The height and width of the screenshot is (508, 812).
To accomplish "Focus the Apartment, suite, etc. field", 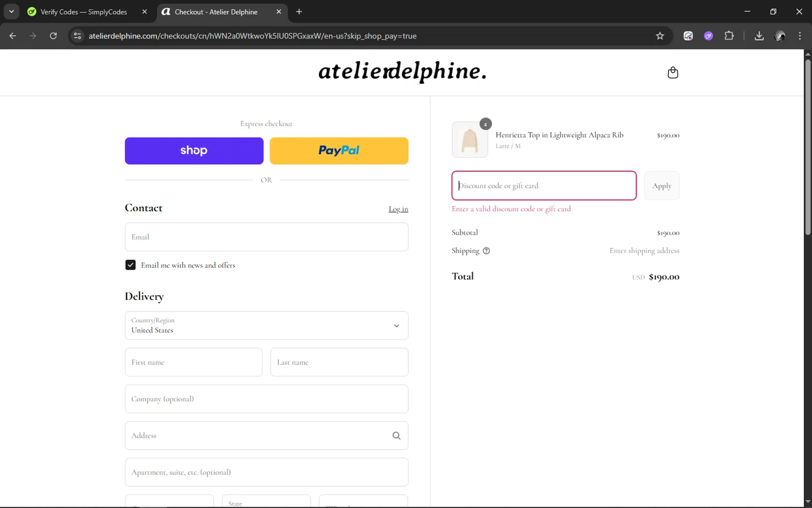I will [x=266, y=472].
